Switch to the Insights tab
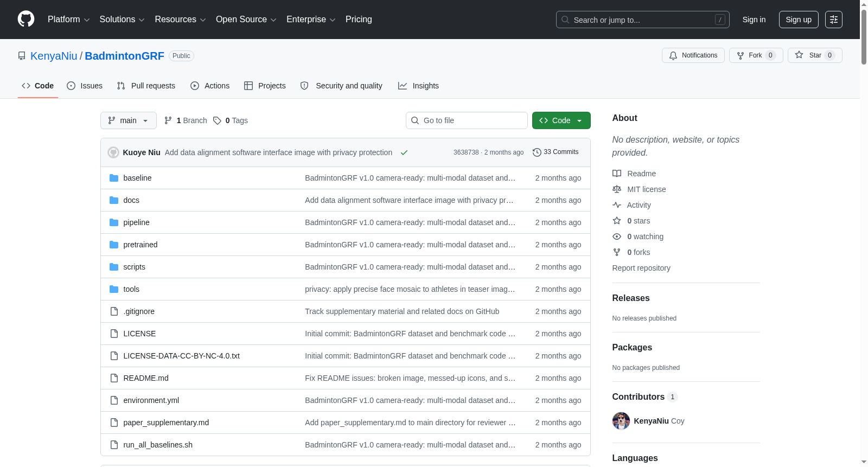The image size is (868, 467). click(x=418, y=86)
